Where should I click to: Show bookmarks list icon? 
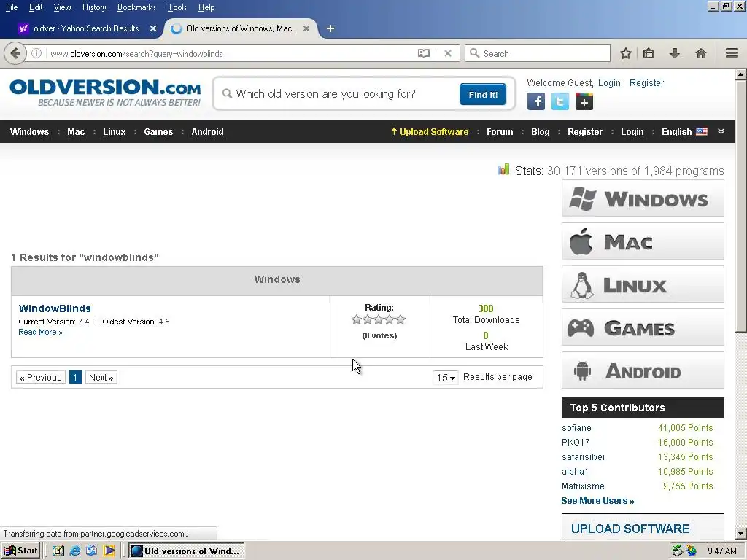(x=649, y=53)
